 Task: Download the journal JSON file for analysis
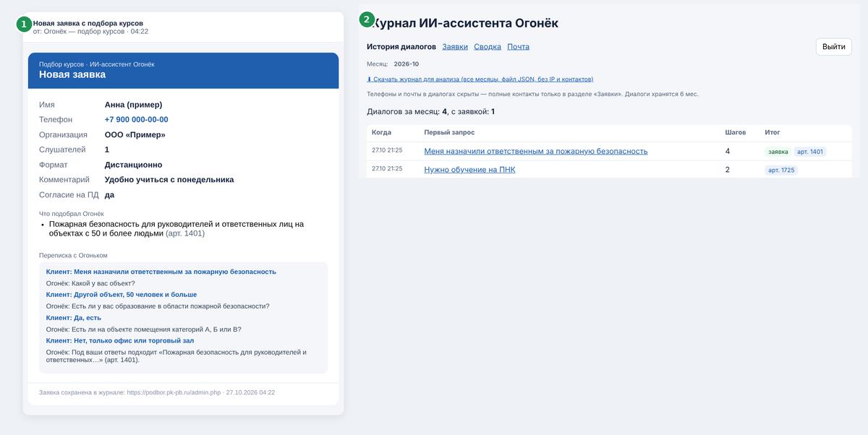pos(480,79)
